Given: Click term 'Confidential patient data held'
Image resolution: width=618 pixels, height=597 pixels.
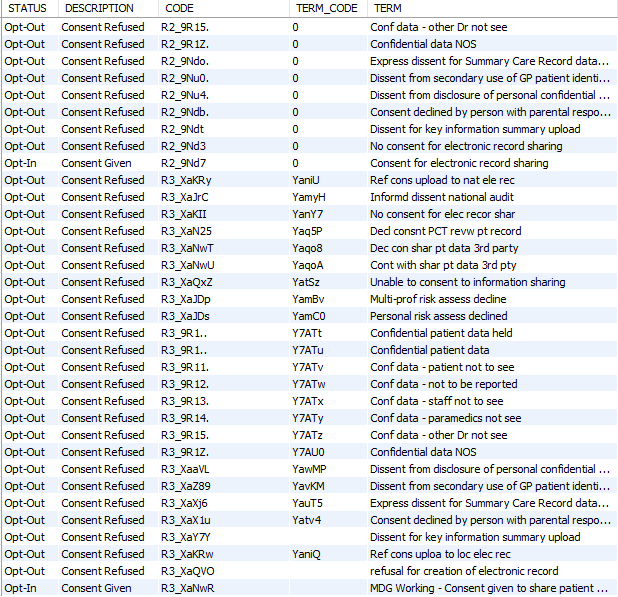Looking at the screenshot, I should 441,333.
